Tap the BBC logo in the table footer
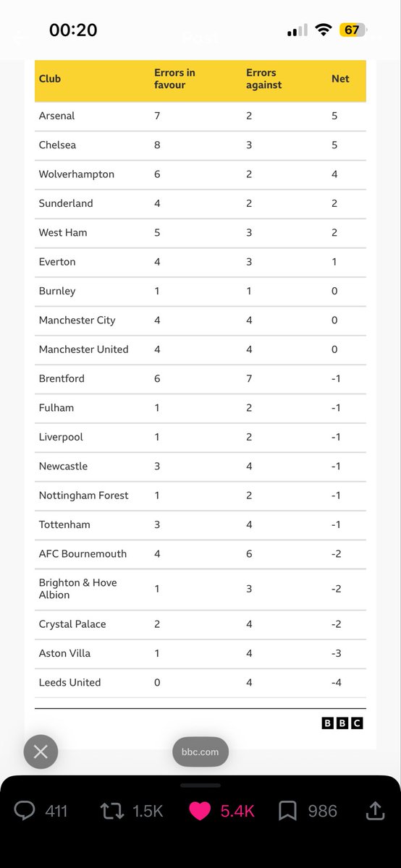Viewport: 401px width, 868px height. pyautogui.click(x=342, y=723)
